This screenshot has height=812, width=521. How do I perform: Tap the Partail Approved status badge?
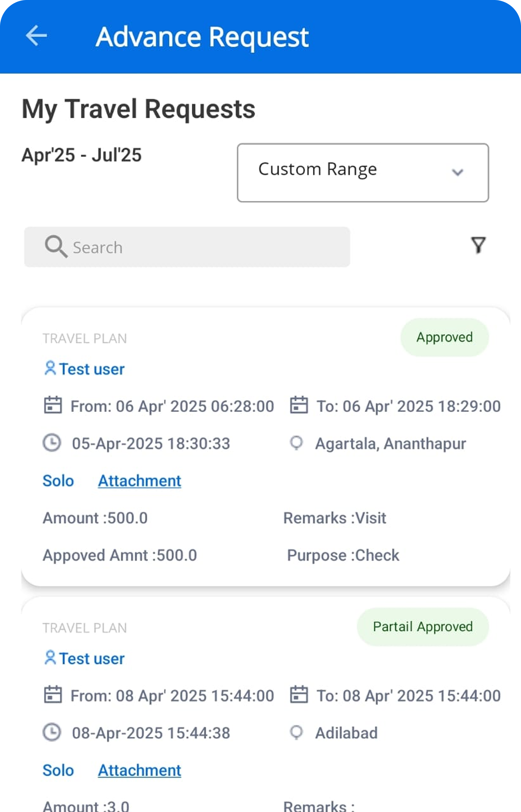(x=423, y=627)
